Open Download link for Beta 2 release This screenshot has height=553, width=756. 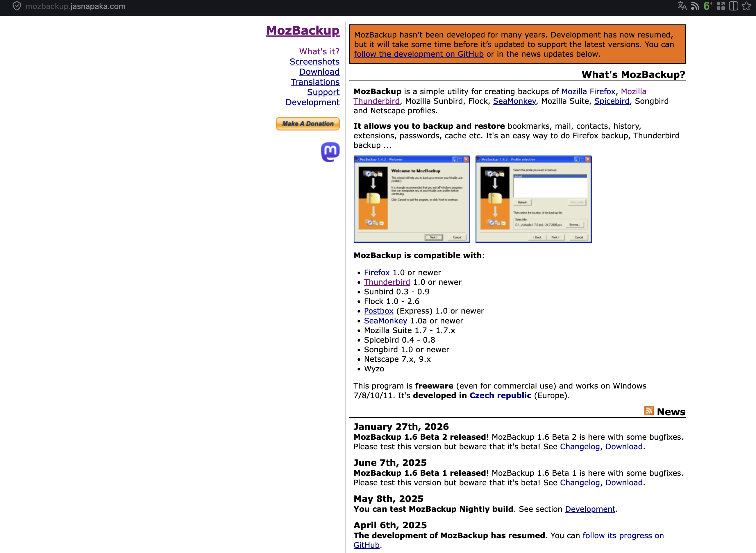click(x=624, y=447)
